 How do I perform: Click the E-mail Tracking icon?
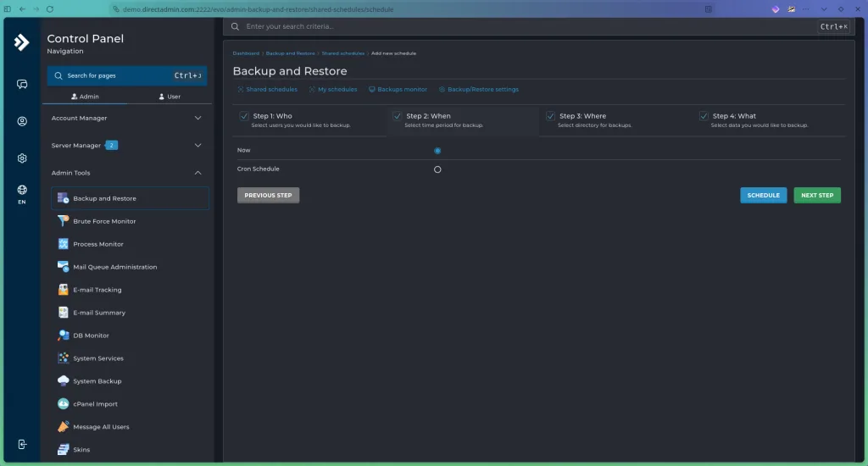(x=63, y=290)
